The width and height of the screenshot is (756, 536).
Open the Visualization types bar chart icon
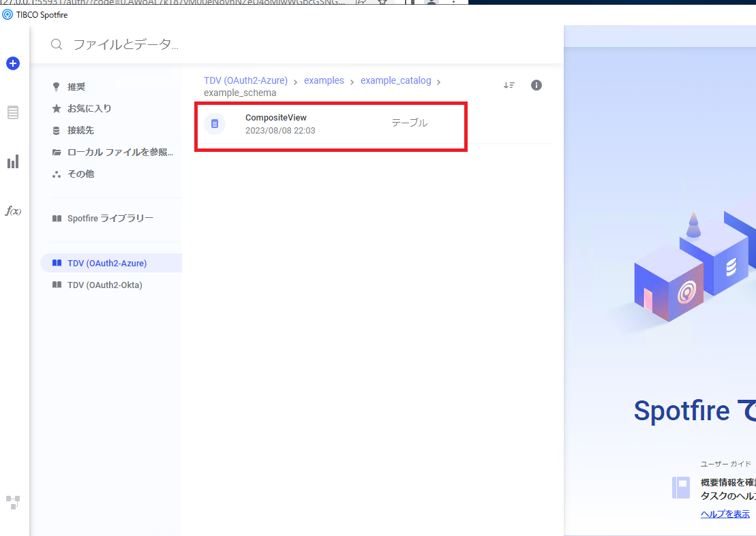click(x=13, y=162)
